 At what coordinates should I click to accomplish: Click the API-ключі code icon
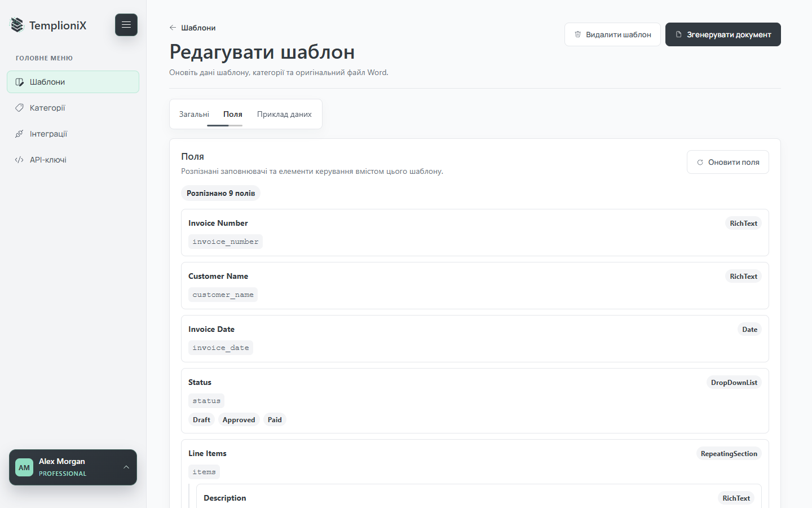pos(19,160)
